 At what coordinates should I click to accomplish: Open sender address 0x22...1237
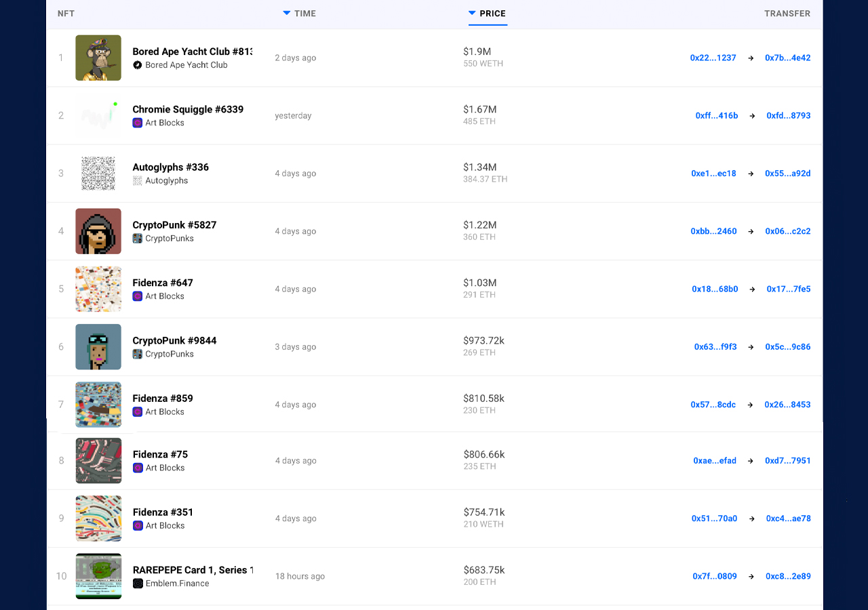pyautogui.click(x=713, y=58)
